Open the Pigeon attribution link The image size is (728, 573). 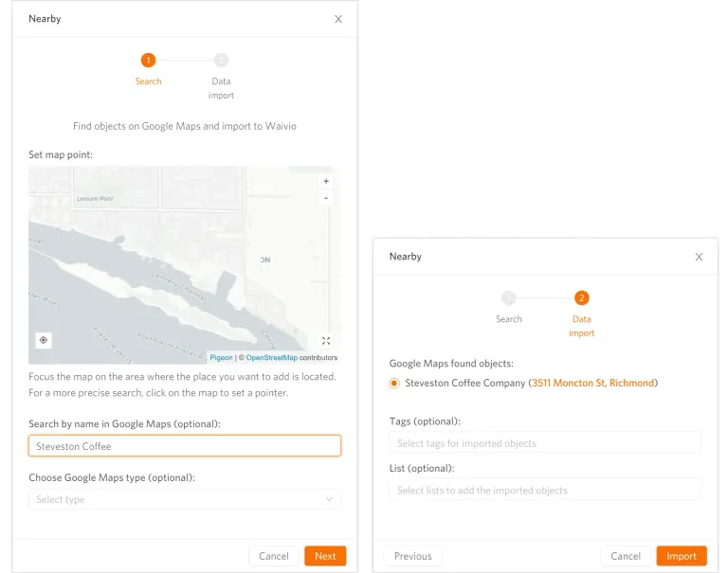coord(221,358)
